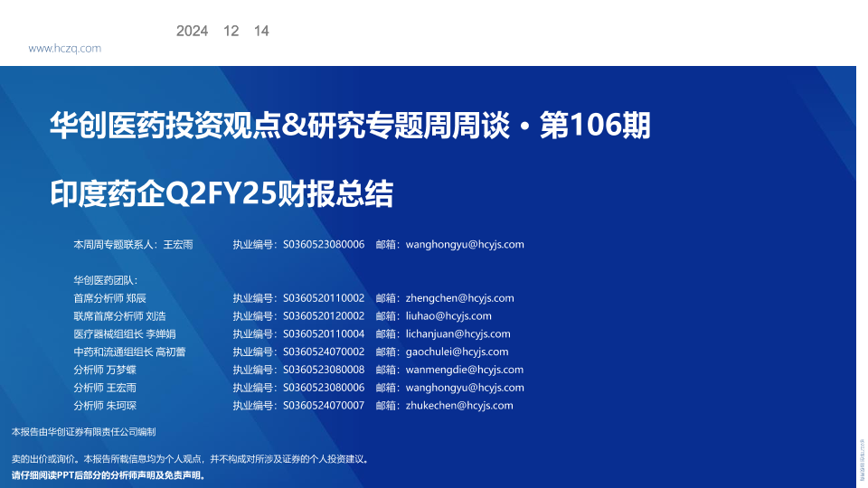Select license number S0360520110002
This screenshot has height=488, width=868.
tap(324, 298)
